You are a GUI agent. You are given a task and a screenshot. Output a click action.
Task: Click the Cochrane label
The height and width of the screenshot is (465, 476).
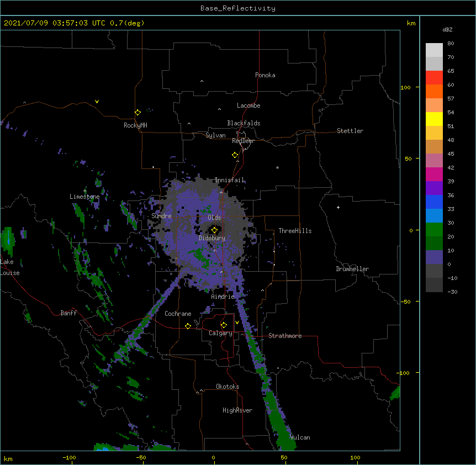[x=178, y=314]
